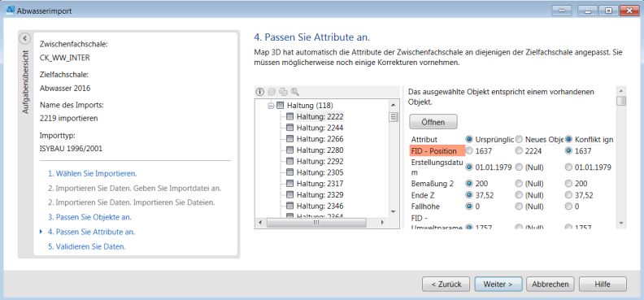This screenshot has width=644, height=300.
Task: Select last-column 0 radio for Fallhöhe
Action: point(569,206)
